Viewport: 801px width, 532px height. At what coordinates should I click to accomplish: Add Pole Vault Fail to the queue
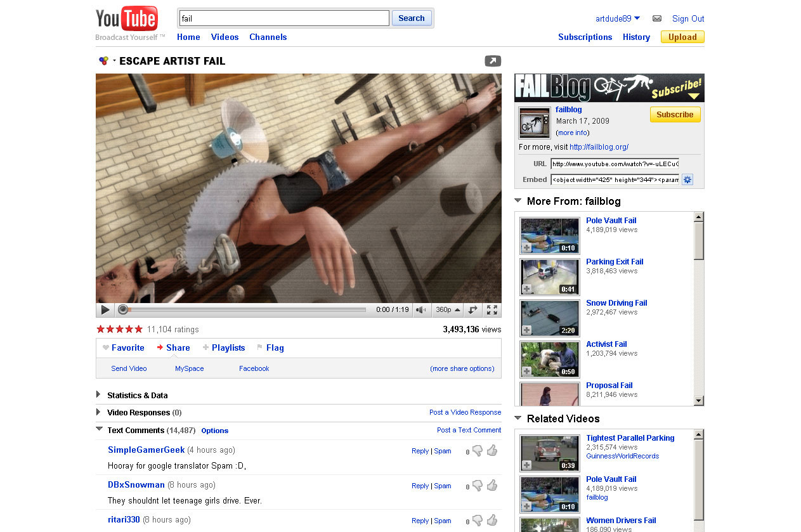527,248
